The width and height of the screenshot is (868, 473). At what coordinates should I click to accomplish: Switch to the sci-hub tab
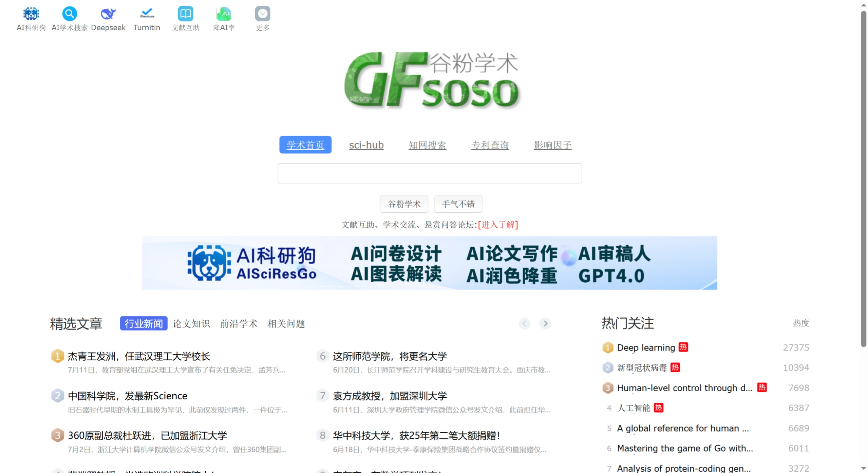tap(366, 145)
